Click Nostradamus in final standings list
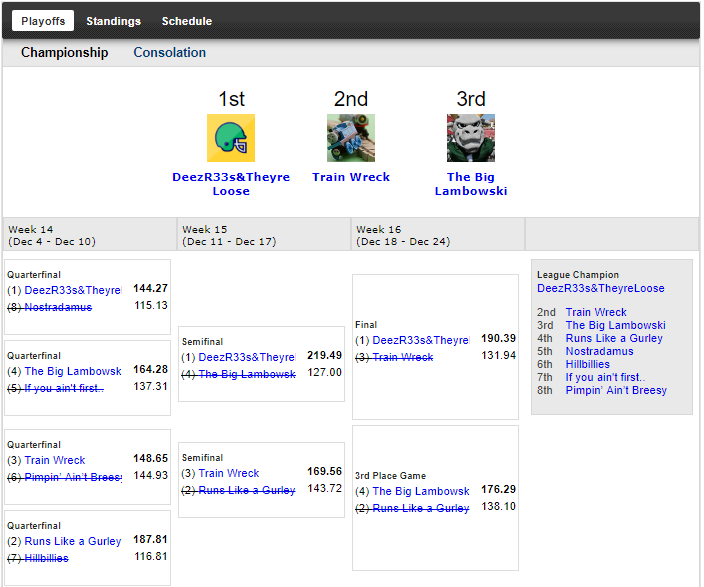The height and width of the screenshot is (587, 704). point(599,351)
